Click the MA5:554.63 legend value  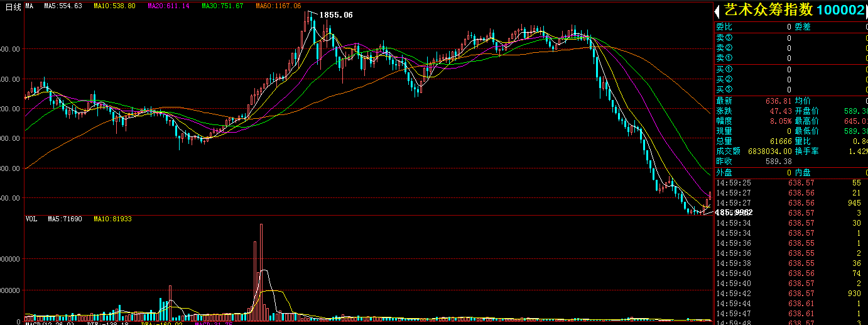pos(65,6)
